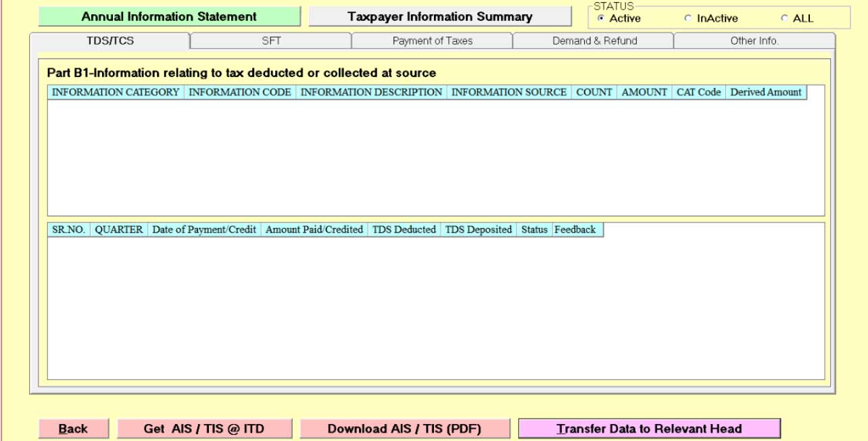Click the Feedback column header
Viewport: 868px width, 441px height.
point(575,230)
